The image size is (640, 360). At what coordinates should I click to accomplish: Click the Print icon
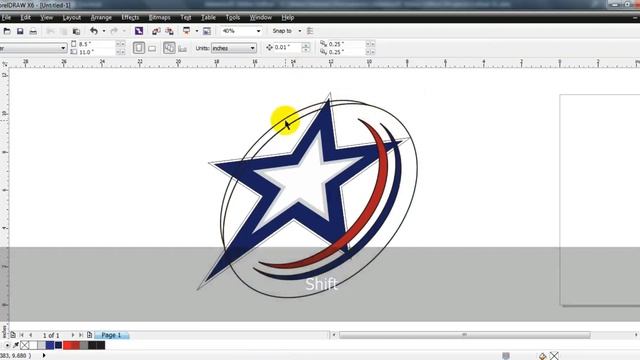tap(33, 31)
